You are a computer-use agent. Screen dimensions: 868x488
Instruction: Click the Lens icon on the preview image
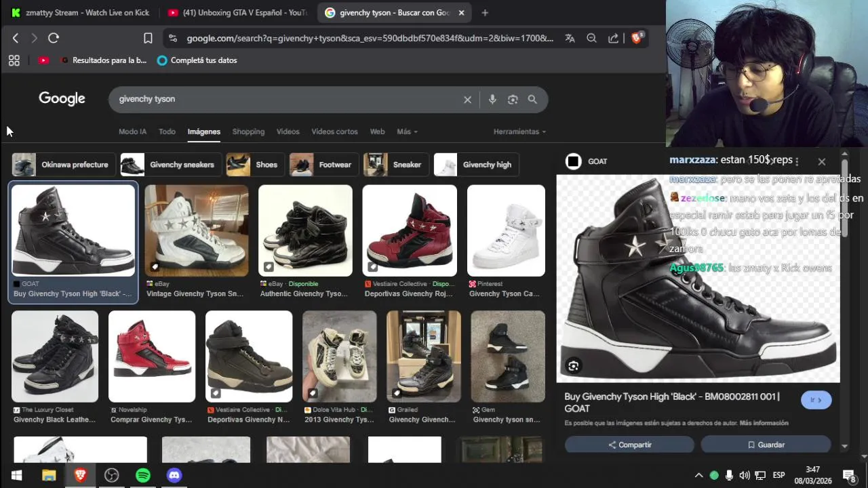pos(574,366)
